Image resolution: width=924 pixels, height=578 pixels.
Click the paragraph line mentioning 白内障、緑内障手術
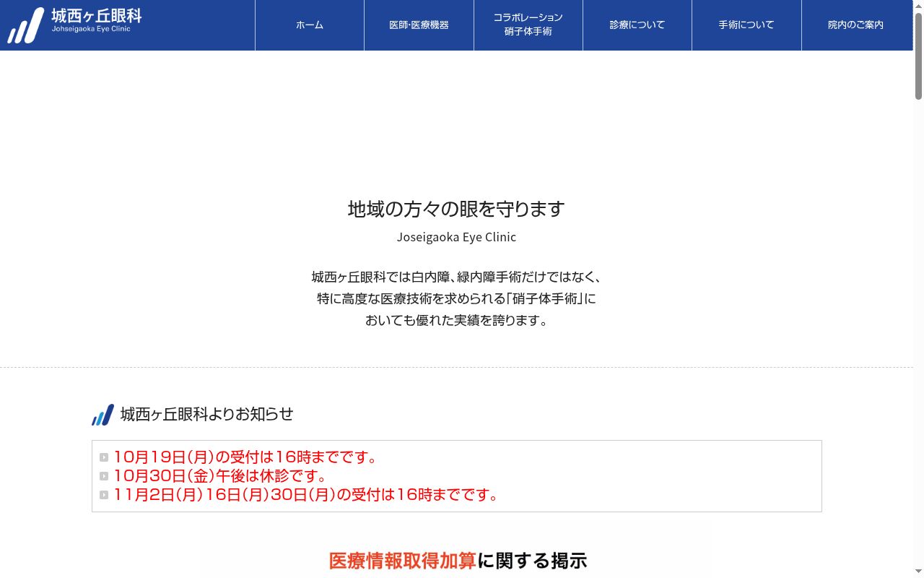(456, 277)
